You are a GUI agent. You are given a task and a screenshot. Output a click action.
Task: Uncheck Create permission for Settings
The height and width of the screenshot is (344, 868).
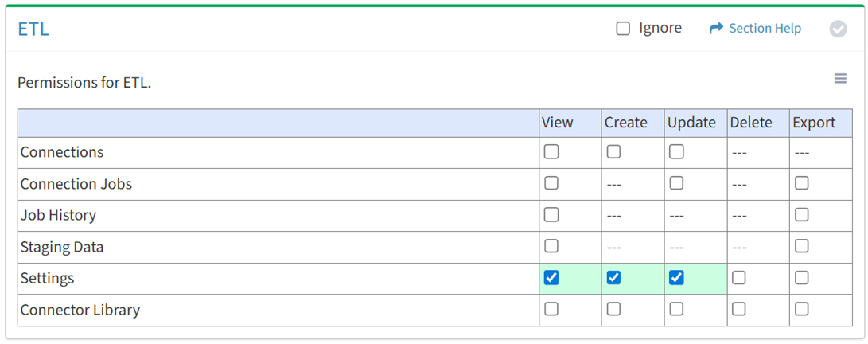[613, 278]
